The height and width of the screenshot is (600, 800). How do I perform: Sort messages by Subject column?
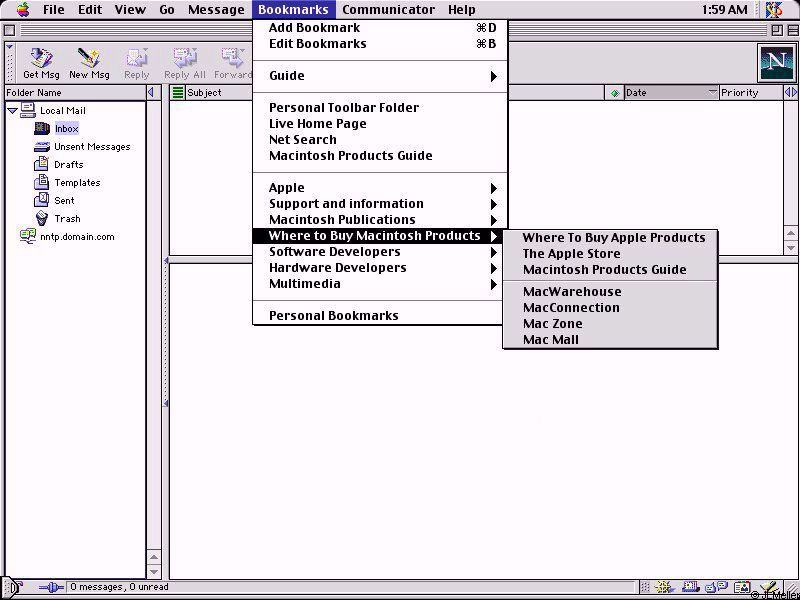[x=218, y=92]
